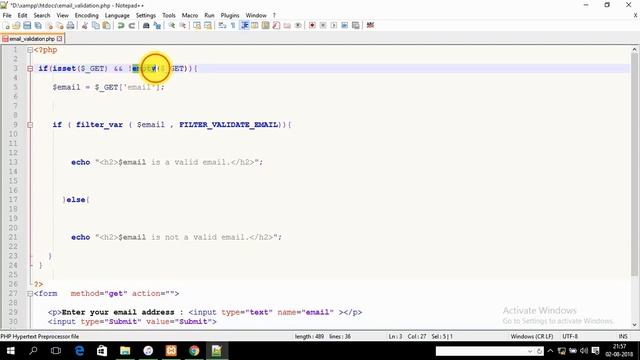Close the email_validation.php tab

pos(60,39)
